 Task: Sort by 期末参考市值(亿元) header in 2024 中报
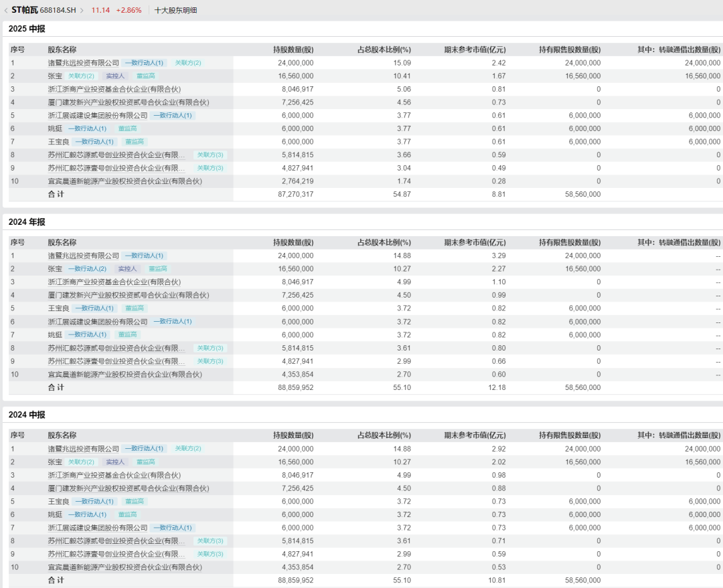475,435
